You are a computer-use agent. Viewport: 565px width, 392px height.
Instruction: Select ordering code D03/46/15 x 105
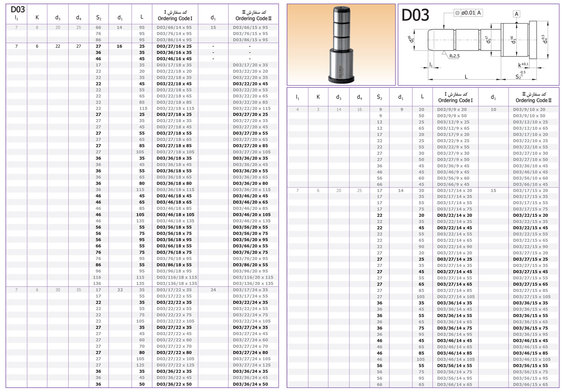(532, 359)
